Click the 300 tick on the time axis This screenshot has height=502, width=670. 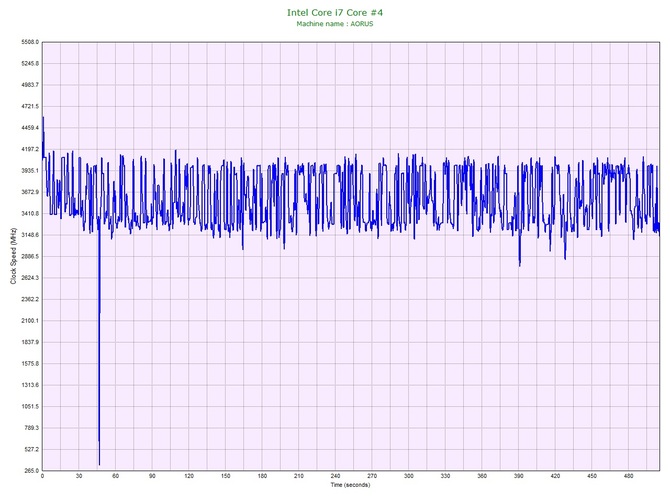pos(409,476)
